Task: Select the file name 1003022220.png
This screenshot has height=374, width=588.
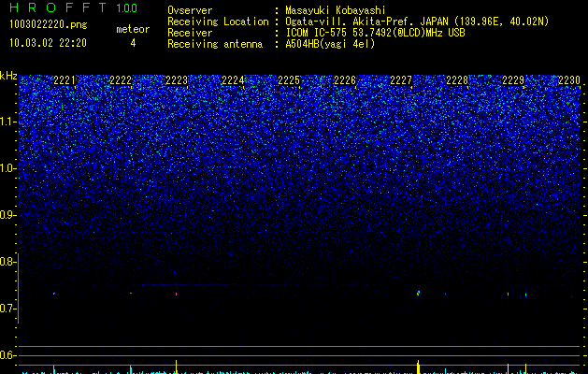Action: coord(48,24)
